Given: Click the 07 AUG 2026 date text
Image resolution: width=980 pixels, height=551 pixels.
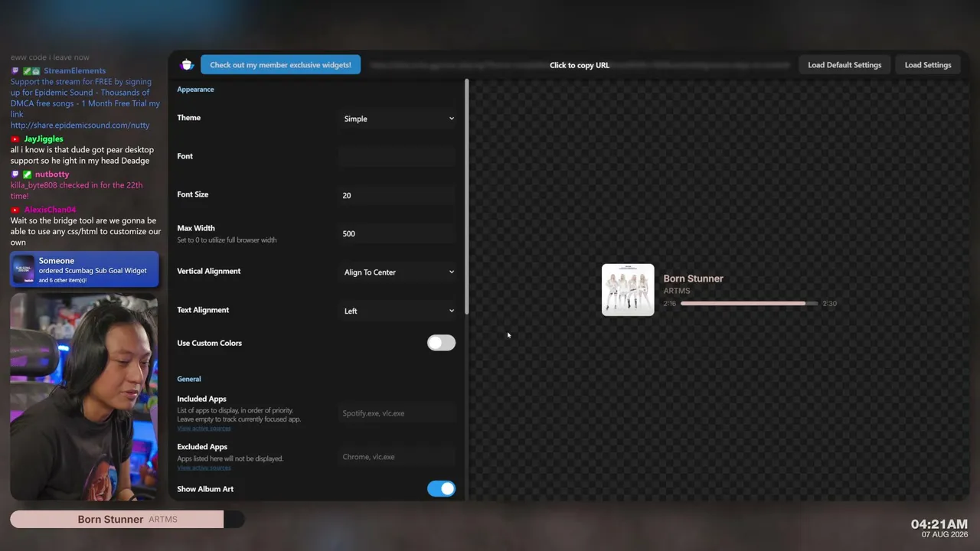Looking at the screenshot, I should pyautogui.click(x=945, y=534).
